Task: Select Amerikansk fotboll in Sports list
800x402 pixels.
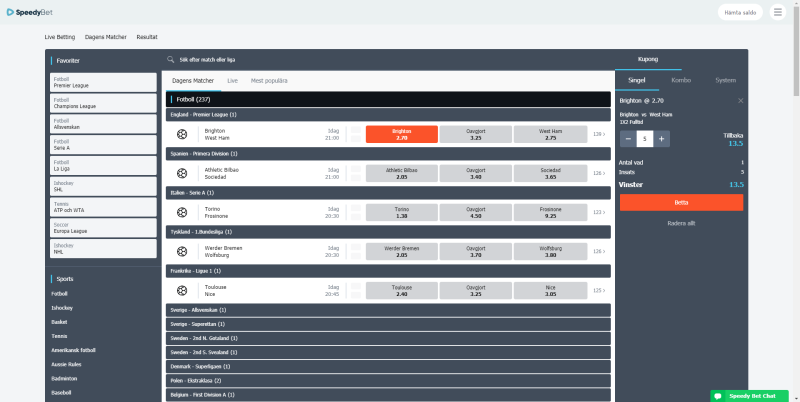Action: coord(73,350)
